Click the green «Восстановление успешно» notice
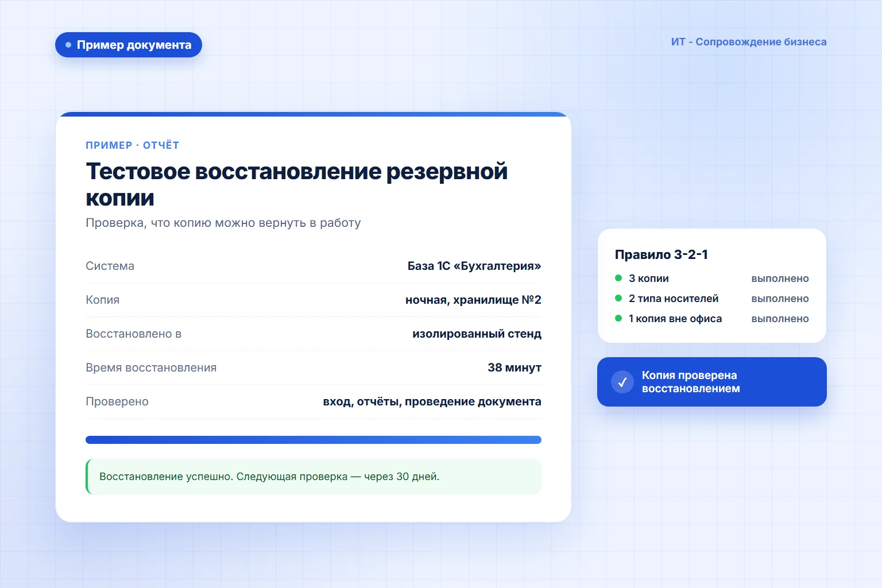The width and height of the screenshot is (882, 588). click(314, 477)
